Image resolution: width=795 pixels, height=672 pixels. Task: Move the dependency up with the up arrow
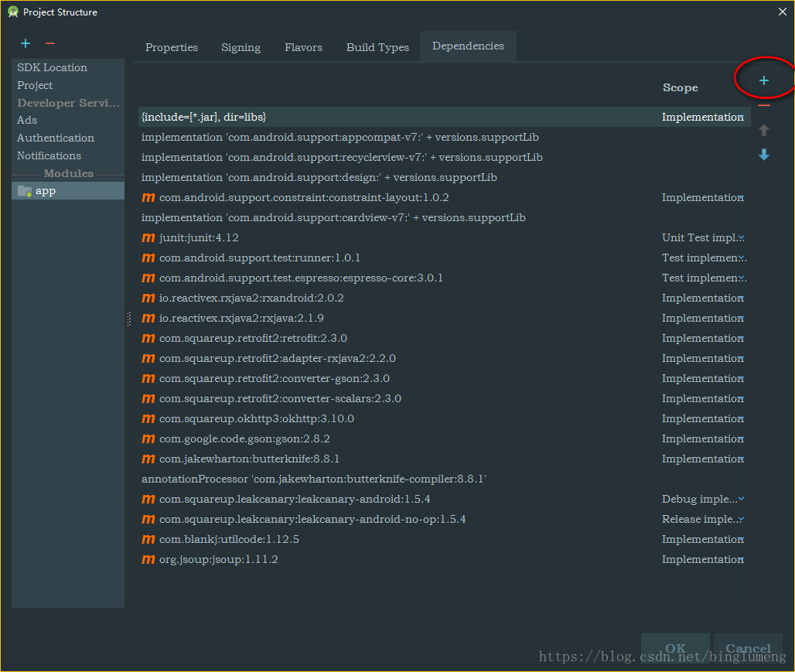click(763, 131)
